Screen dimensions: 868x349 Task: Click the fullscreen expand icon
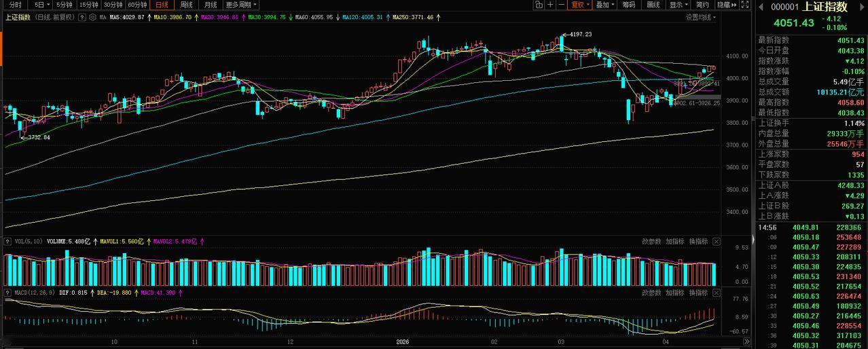point(744,5)
